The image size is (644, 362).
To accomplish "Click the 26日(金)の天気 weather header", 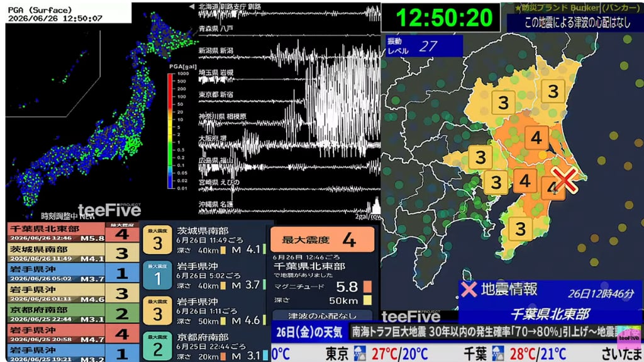I will pos(309,332).
